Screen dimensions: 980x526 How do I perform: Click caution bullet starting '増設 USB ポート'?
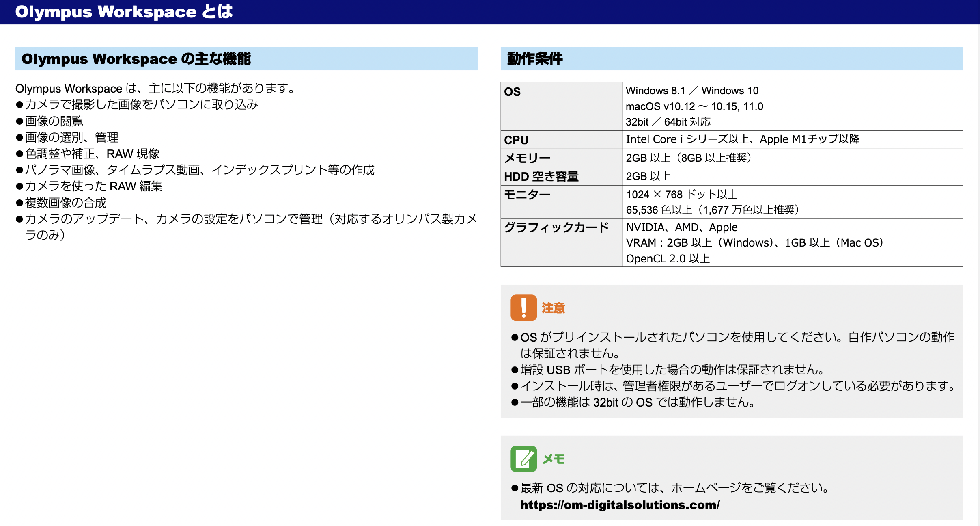668,370
